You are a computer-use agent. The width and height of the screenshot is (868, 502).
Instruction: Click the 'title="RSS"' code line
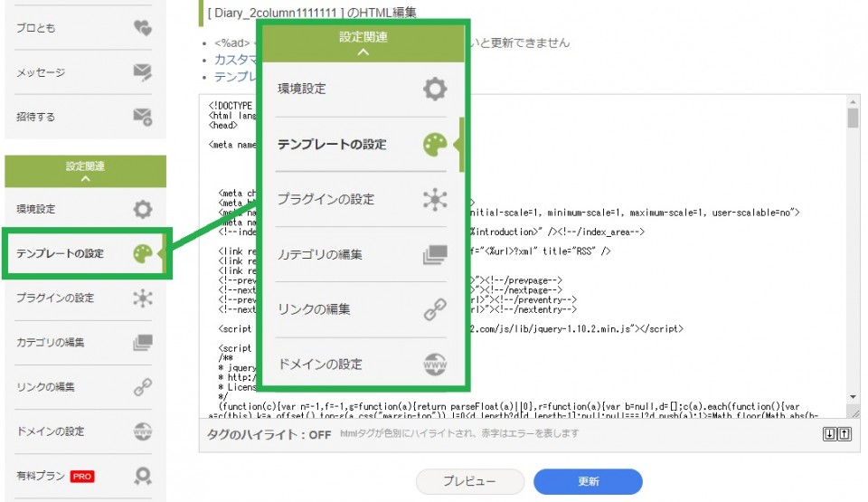pos(541,251)
